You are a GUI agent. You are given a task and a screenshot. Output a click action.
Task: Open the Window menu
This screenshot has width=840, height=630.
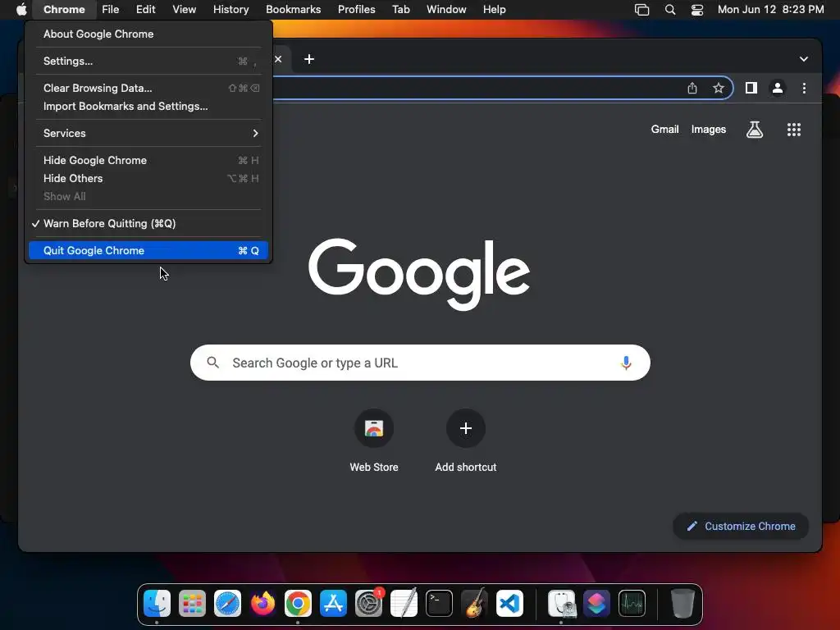[446, 9]
